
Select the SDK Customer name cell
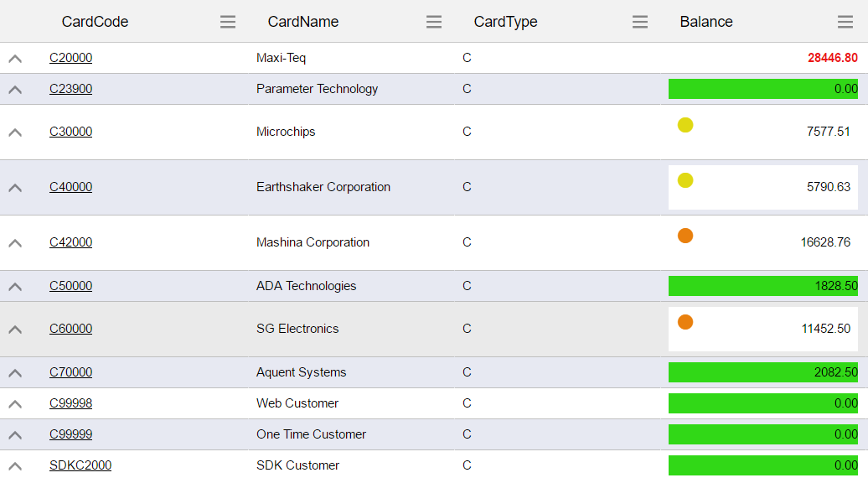point(297,465)
